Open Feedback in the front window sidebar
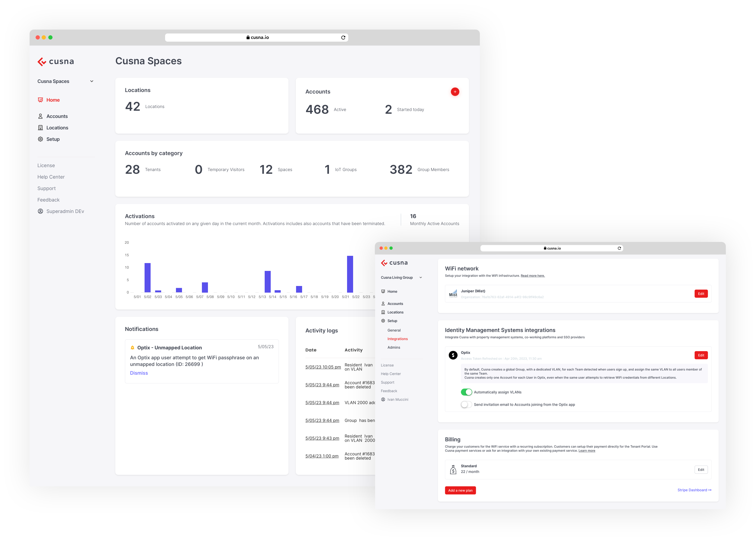Image resolution: width=756 pixels, height=540 pixels. [389, 391]
